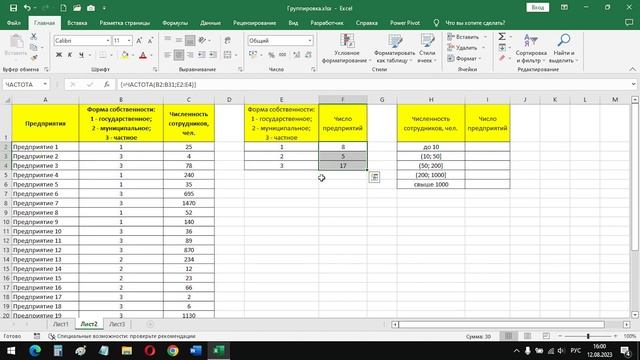Open the Файл tab
640x360 pixels.
[x=13, y=23]
